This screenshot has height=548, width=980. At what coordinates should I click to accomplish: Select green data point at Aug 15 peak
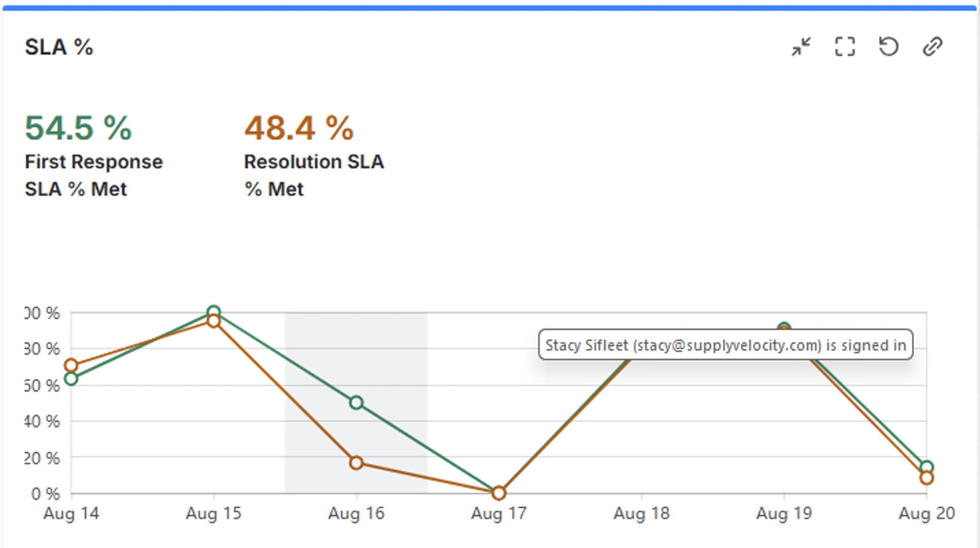click(x=214, y=312)
